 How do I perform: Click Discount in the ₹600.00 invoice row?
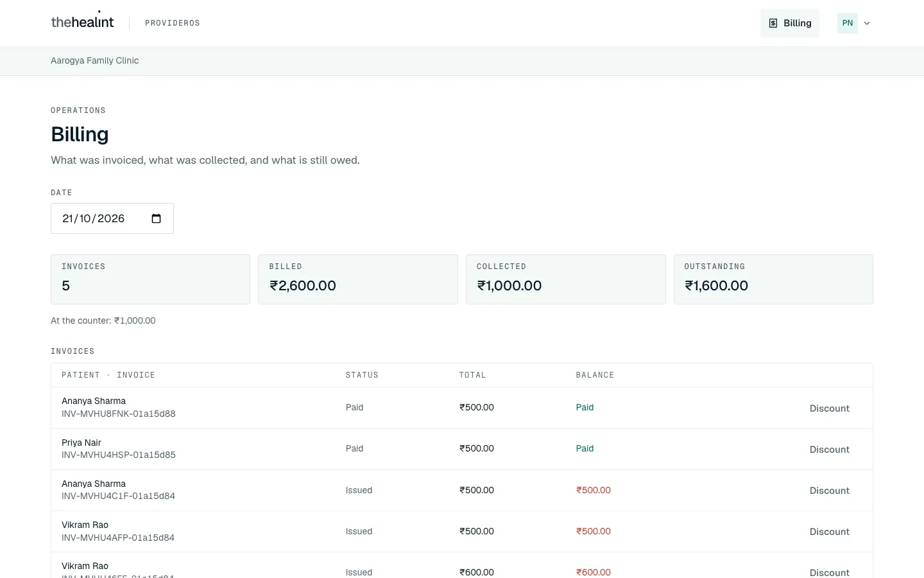829,572
